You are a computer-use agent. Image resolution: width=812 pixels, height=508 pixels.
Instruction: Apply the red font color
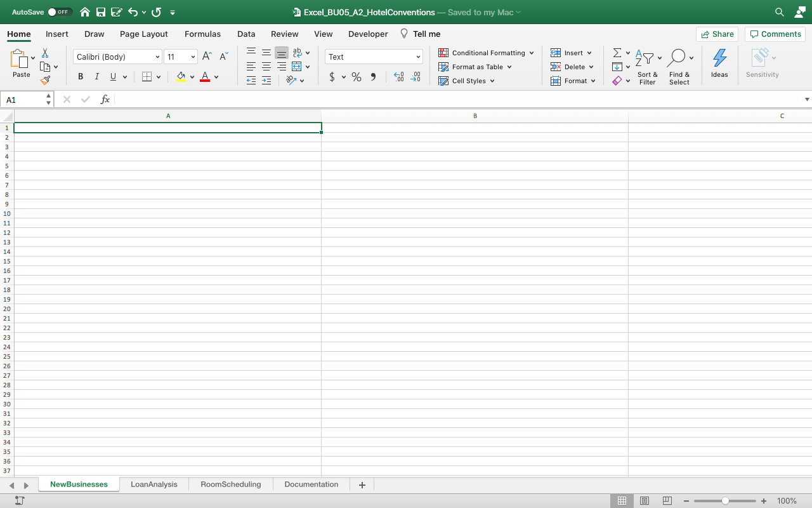tap(205, 77)
